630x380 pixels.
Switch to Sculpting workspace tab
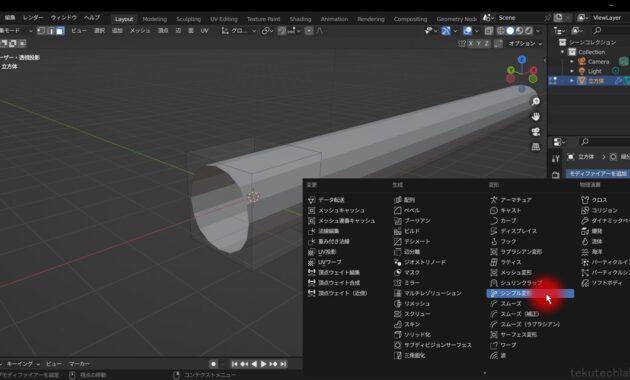pos(188,19)
